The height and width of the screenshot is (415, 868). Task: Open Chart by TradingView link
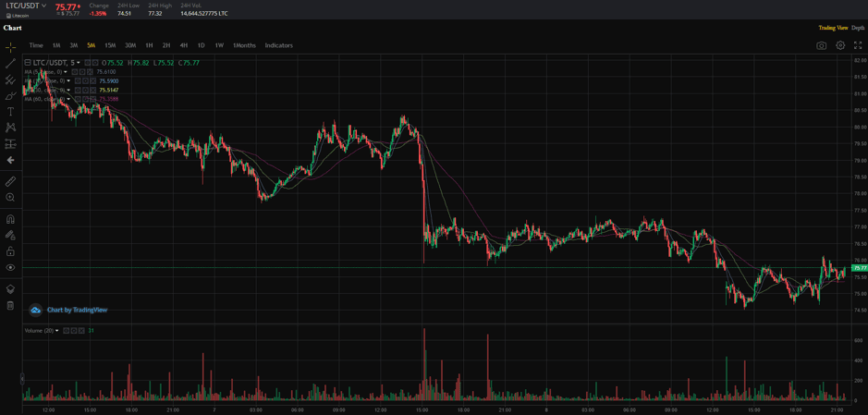pos(69,310)
